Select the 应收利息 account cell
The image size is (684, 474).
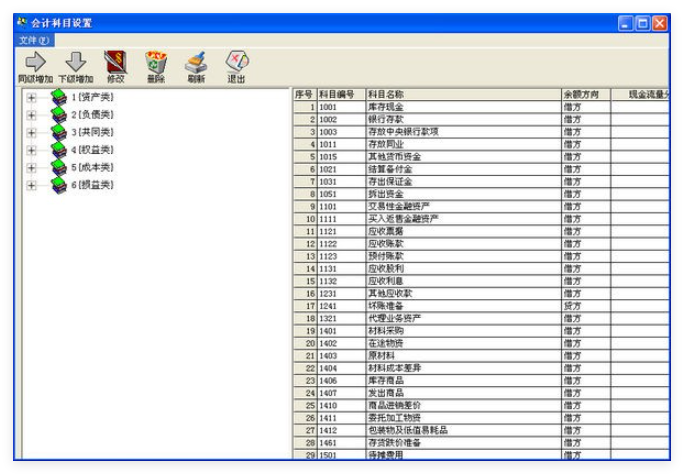[463, 281]
